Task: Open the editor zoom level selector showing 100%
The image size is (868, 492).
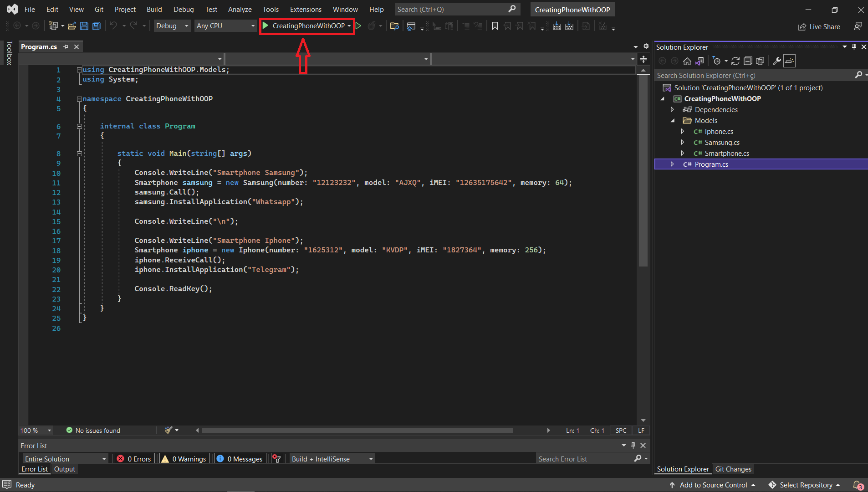Action: coord(35,430)
